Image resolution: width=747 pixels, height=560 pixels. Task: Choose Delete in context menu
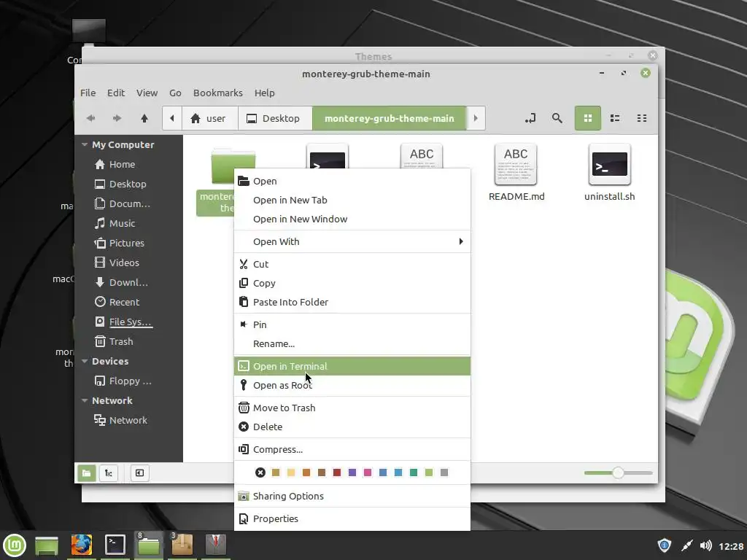click(x=352, y=427)
